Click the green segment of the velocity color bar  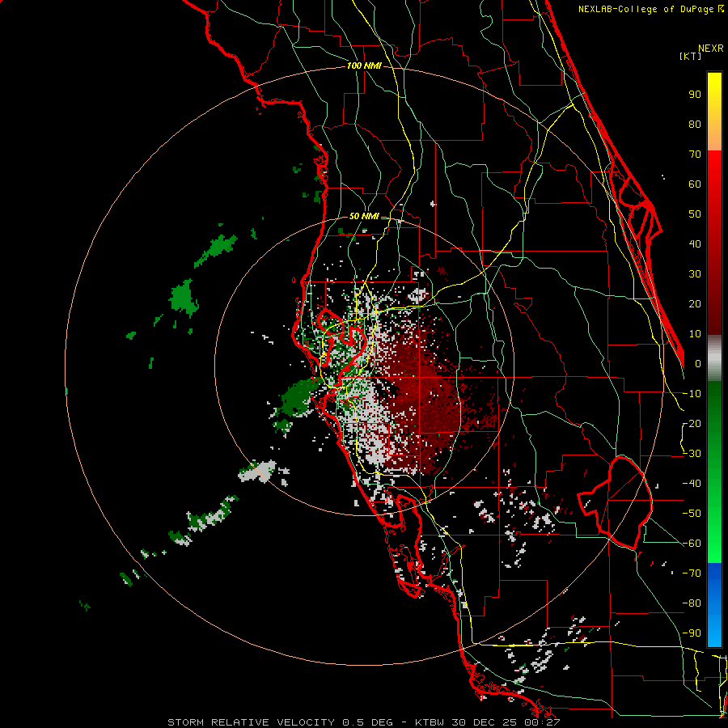click(x=714, y=472)
